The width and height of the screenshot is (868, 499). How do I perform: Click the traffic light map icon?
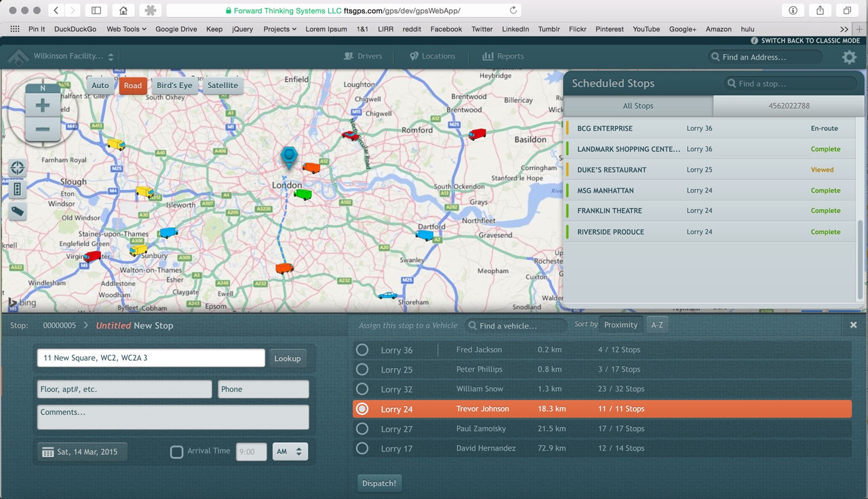click(18, 189)
